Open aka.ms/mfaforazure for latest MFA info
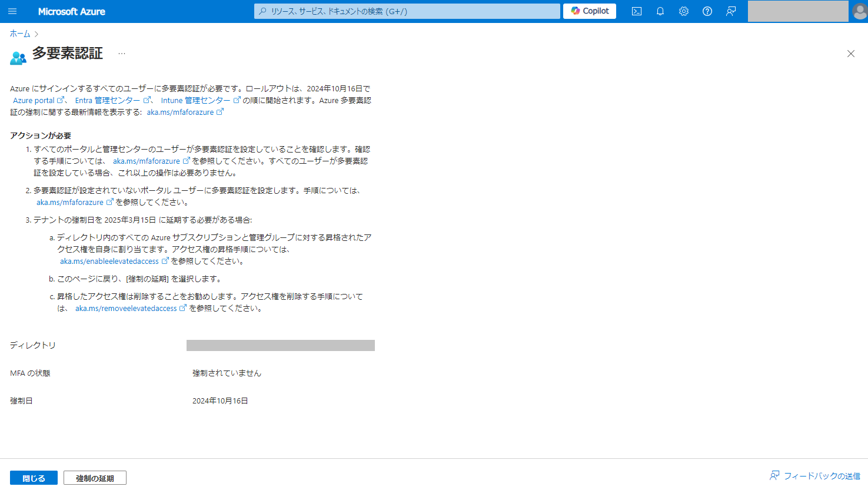Viewport: 868px width, 493px height. [x=182, y=112]
